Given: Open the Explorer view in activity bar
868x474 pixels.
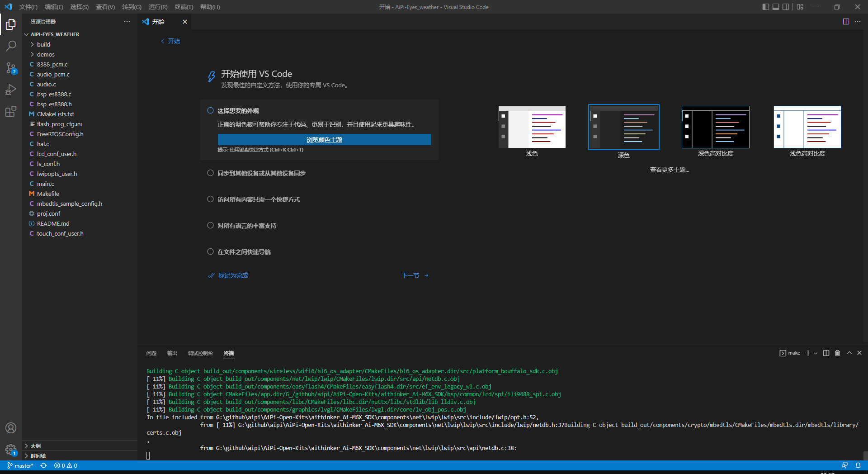Looking at the screenshot, I should [x=11, y=24].
